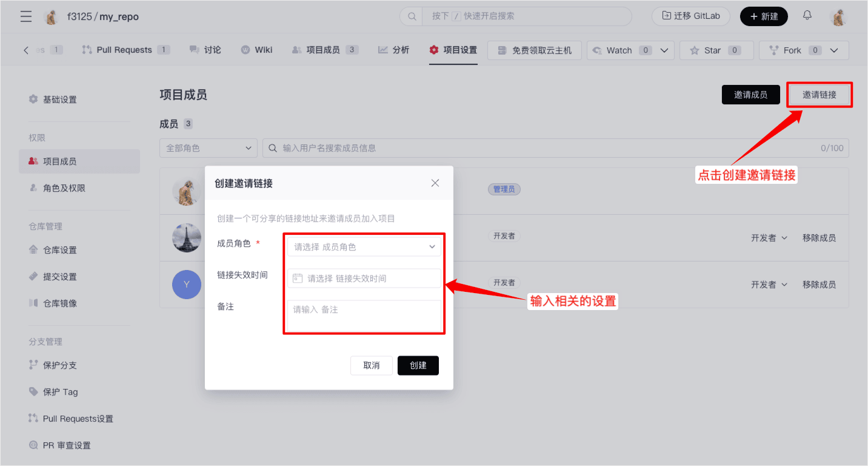Close the create invite link dialog
The height and width of the screenshot is (466, 868).
click(435, 183)
